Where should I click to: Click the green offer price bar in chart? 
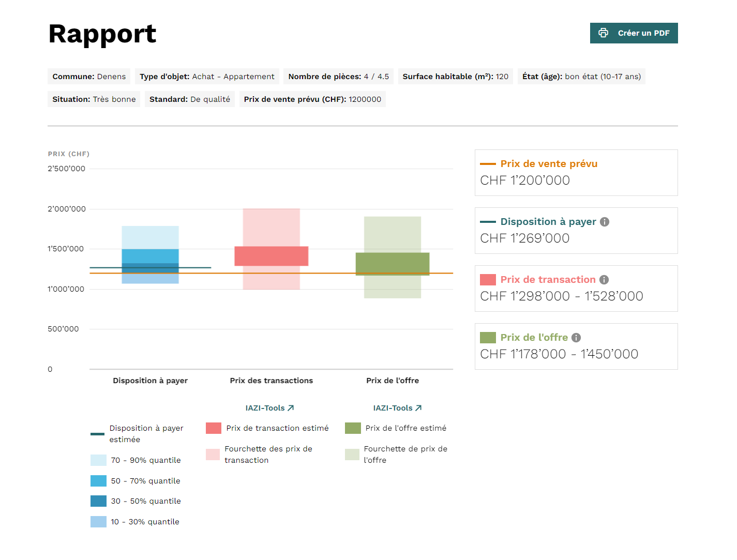click(x=393, y=264)
